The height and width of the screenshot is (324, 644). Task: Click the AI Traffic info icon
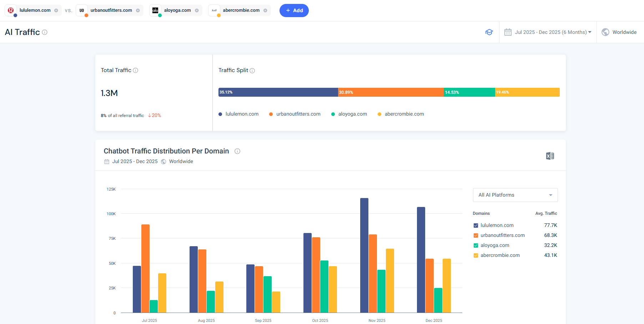[45, 32]
